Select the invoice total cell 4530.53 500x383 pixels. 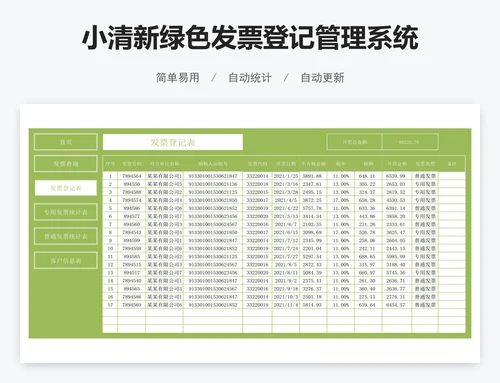397,200
